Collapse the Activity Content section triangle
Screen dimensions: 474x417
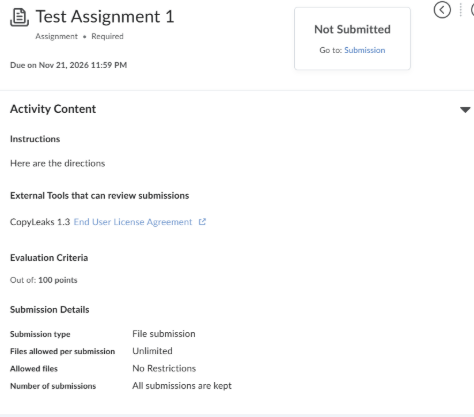click(x=465, y=109)
